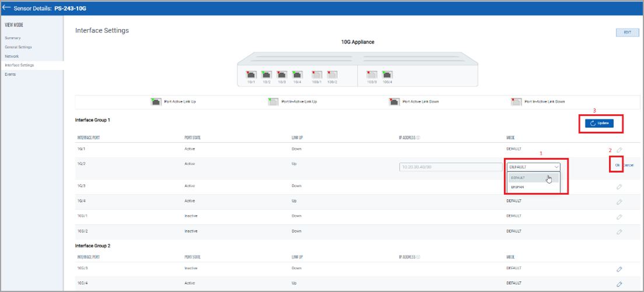The image size is (644, 292).
Task: Click the 1G/1 port icon on appliance
Action: 252,75
